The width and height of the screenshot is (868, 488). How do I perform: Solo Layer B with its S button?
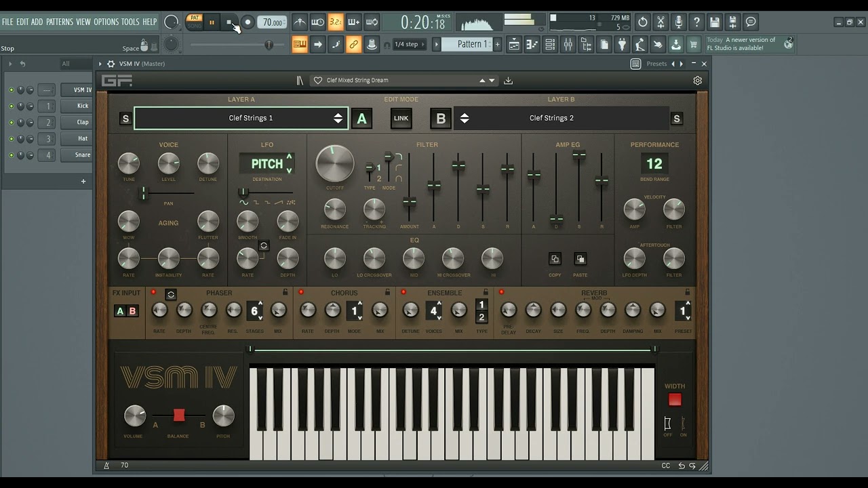tap(676, 119)
